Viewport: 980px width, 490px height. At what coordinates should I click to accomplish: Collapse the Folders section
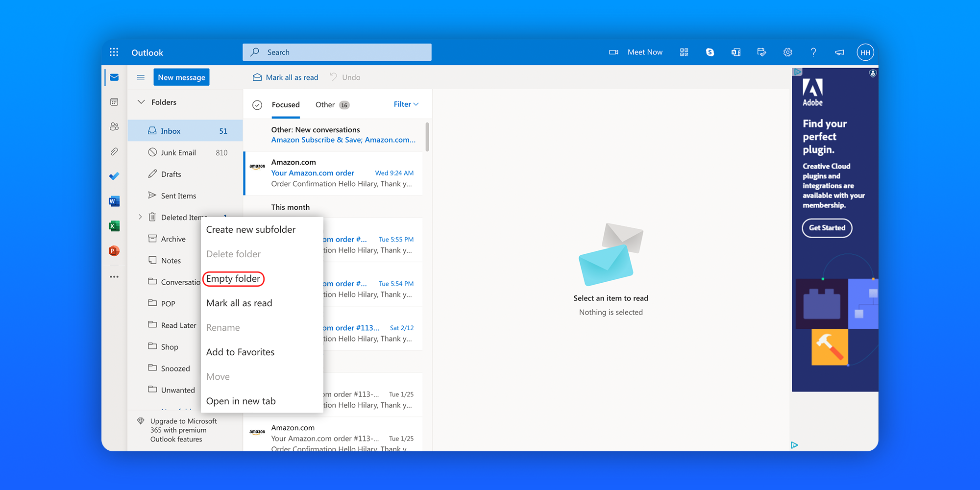pyautogui.click(x=142, y=102)
